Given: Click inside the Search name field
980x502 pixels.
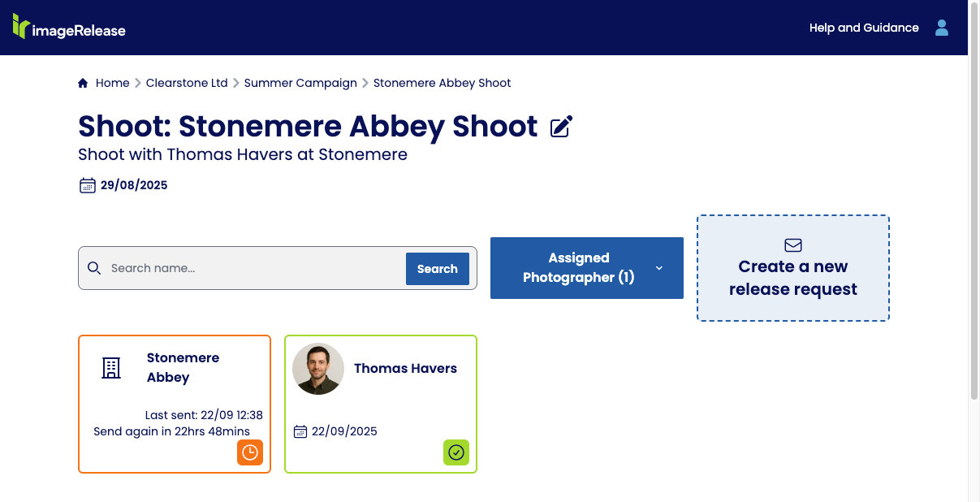Looking at the screenshot, I should [x=244, y=267].
